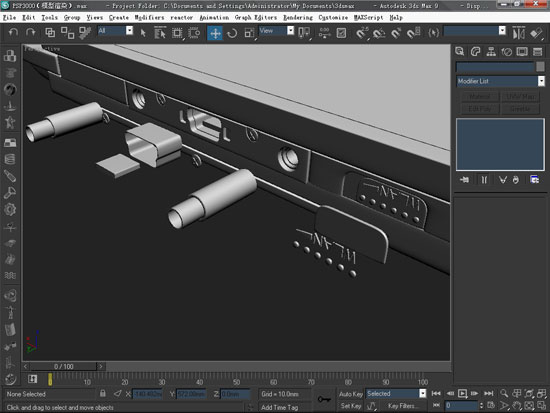This screenshot has height=413, width=550.
Task: Choose the Rectangular Selection Region tool
Action: 177,33
